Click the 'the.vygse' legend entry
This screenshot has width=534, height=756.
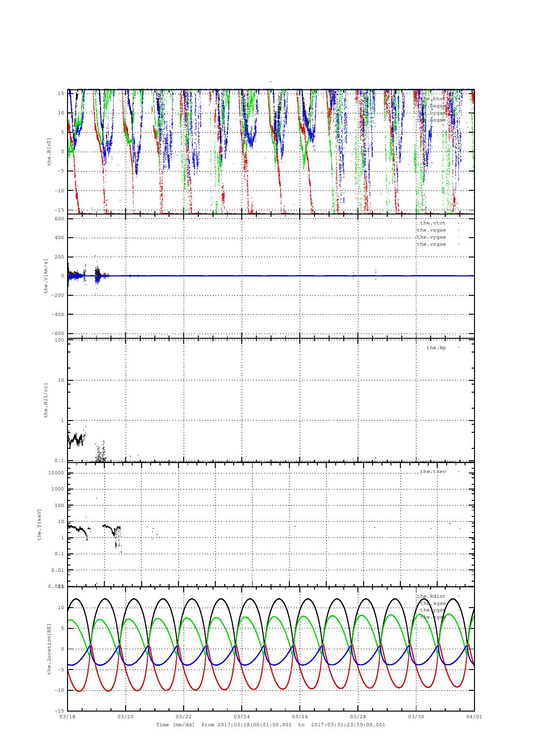point(431,237)
